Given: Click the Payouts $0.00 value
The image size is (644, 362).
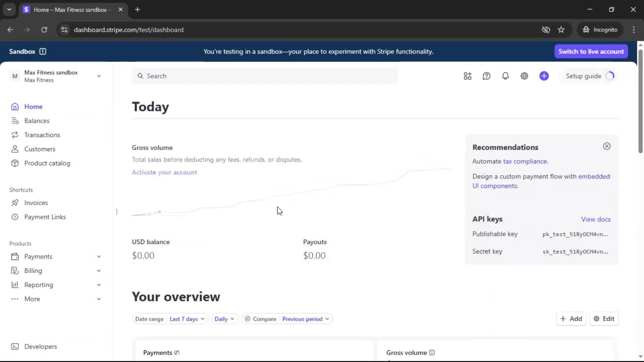Looking at the screenshot, I should click(314, 256).
